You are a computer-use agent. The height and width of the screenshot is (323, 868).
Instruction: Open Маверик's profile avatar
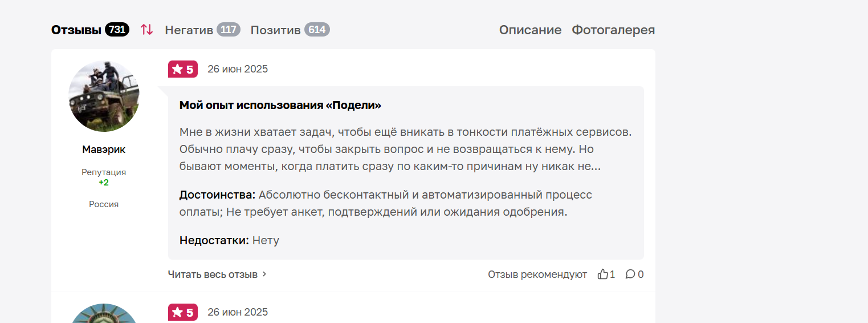pyautogui.click(x=104, y=96)
